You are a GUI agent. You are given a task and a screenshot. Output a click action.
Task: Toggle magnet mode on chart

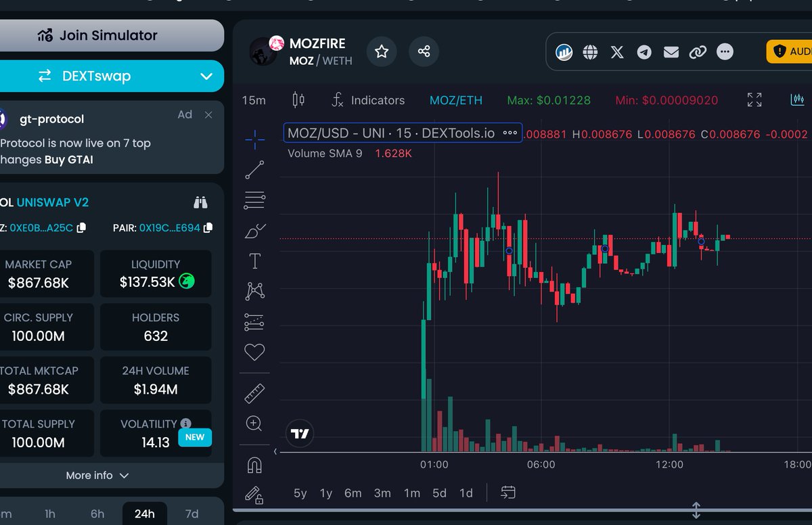[254, 465]
